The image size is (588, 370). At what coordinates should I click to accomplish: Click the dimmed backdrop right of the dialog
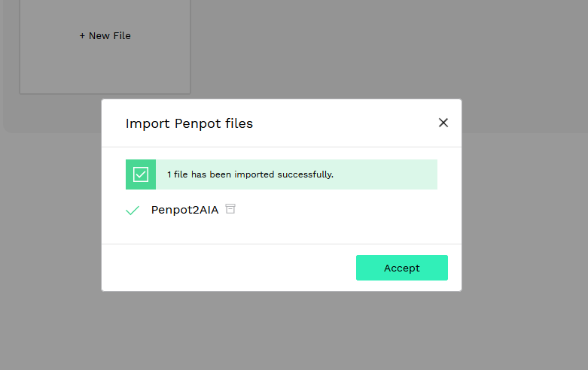525,210
